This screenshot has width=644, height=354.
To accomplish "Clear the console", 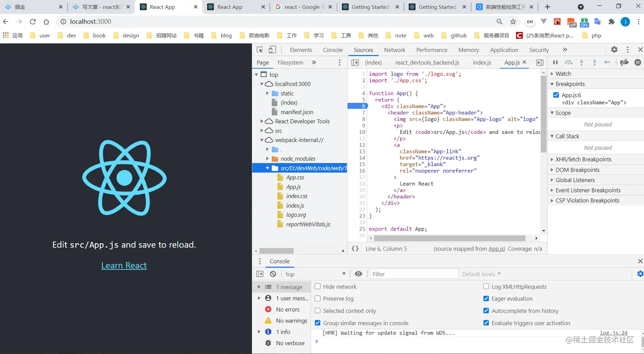I will (273, 274).
